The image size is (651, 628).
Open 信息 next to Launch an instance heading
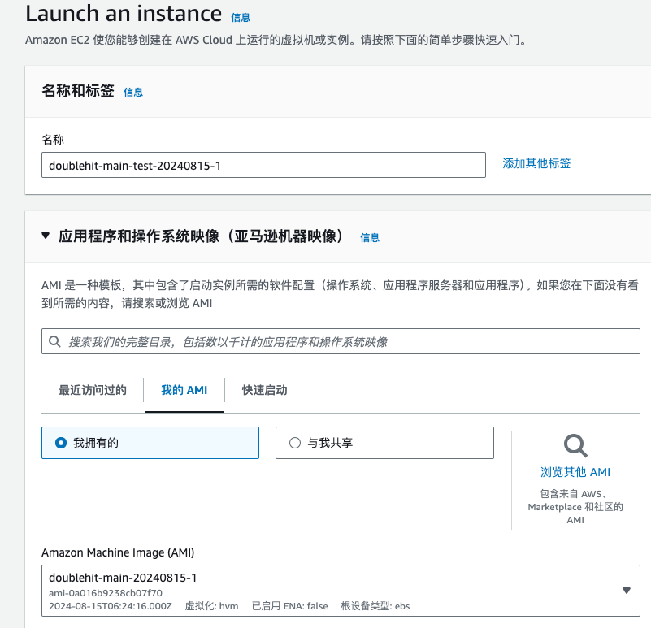pos(240,17)
